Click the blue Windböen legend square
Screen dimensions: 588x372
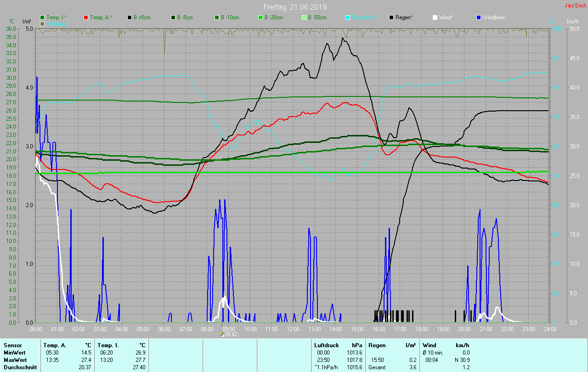coord(479,17)
